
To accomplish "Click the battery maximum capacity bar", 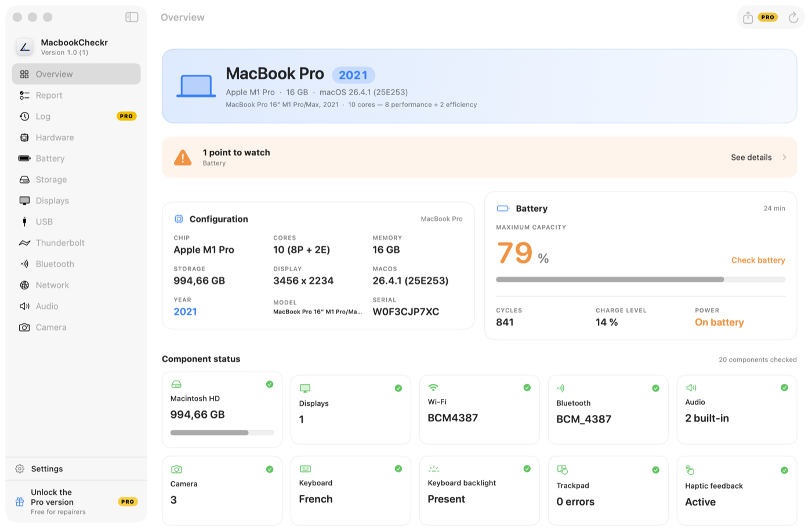I will pyautogui.click(x=640, y=279).
